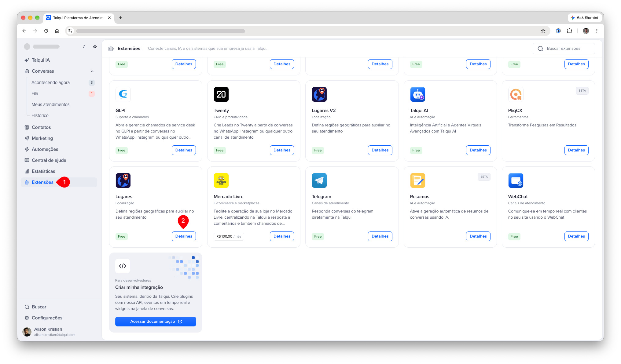This screenshot has width=621, height=364.
Task: Click the Lugares V2 globe icon
Action: pos(319,94)
